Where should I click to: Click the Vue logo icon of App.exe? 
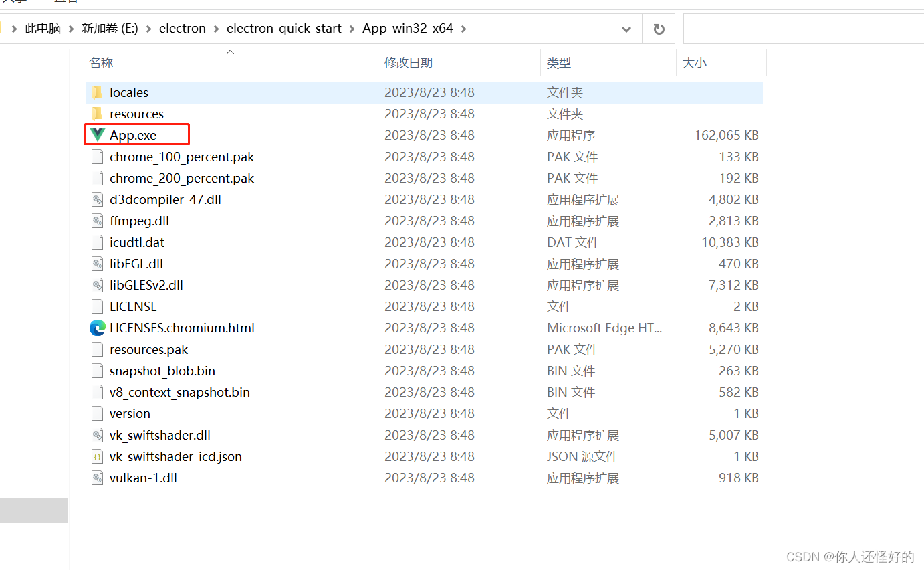point(98,135)
